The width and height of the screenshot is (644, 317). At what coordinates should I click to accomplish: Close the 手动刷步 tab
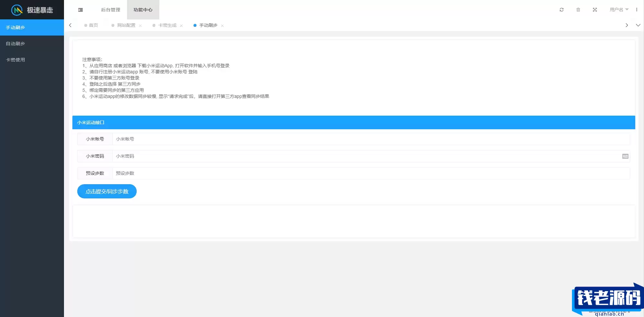point(222,26)
